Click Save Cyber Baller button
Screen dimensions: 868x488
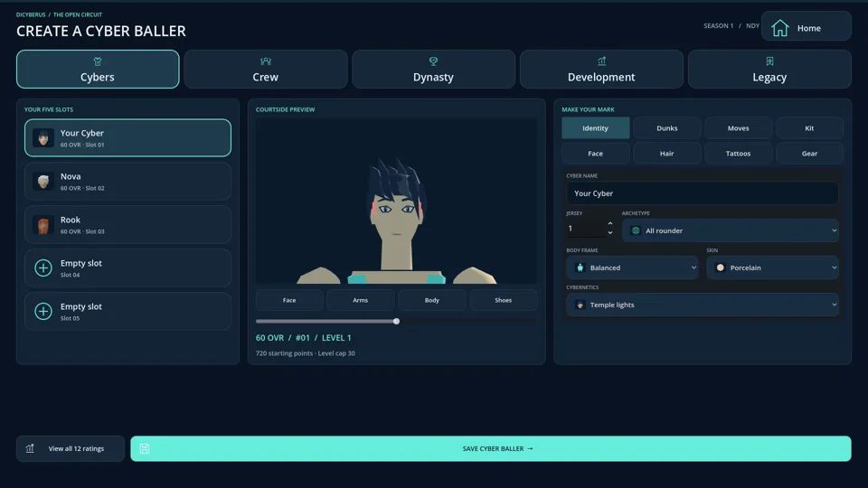(x=490, y=448)
